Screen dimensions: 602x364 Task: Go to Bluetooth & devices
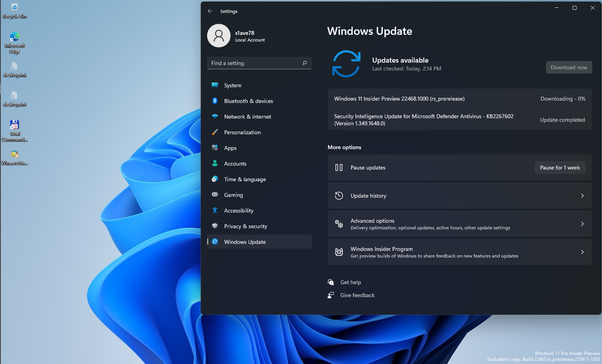(260, 101)
